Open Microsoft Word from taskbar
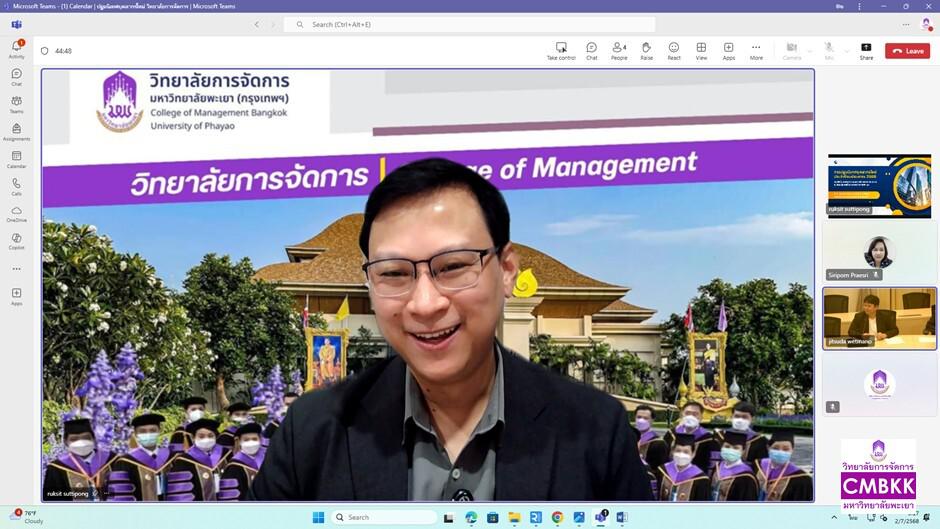Screen dimensions: 940x529 click(622, 517)
